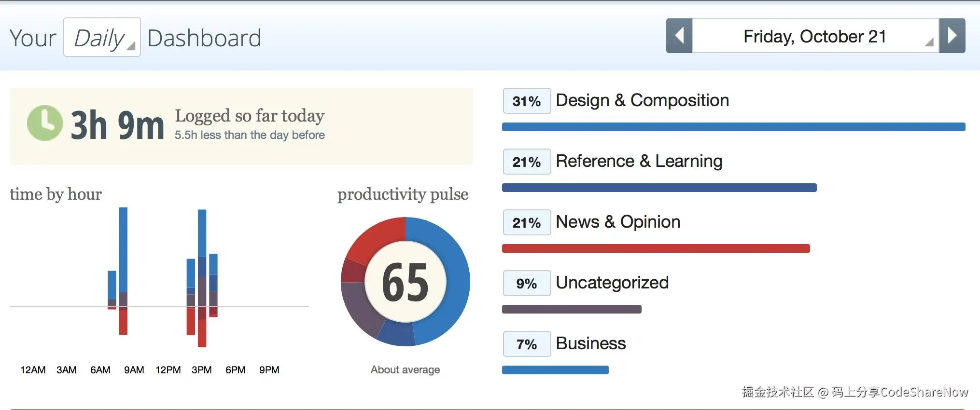980x410 pixels.
Task: Click the red News & Opinion bar
Action: [x=656, y=248]
